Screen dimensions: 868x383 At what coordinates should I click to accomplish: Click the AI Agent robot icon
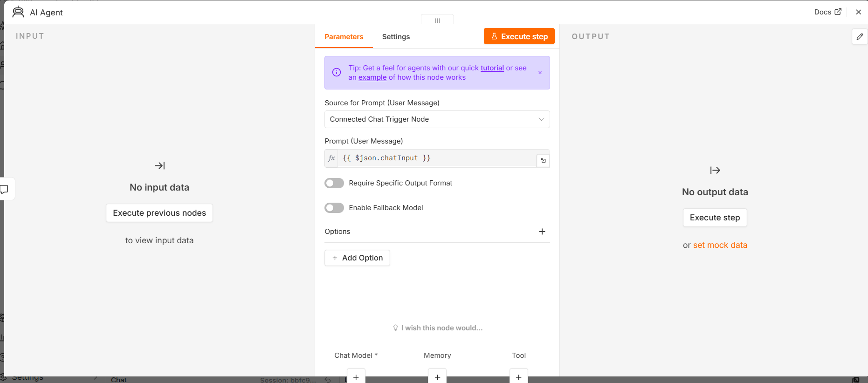click(x=18, y=12)
